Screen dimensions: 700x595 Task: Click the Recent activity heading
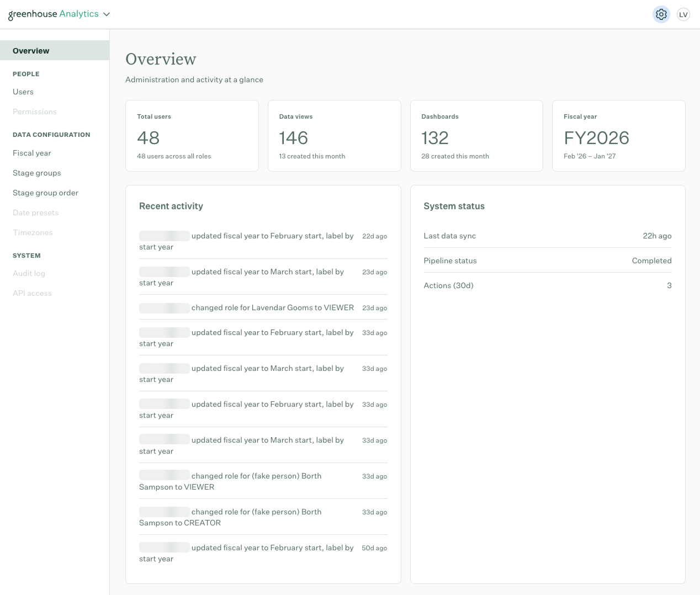click(x=171, y=206)
